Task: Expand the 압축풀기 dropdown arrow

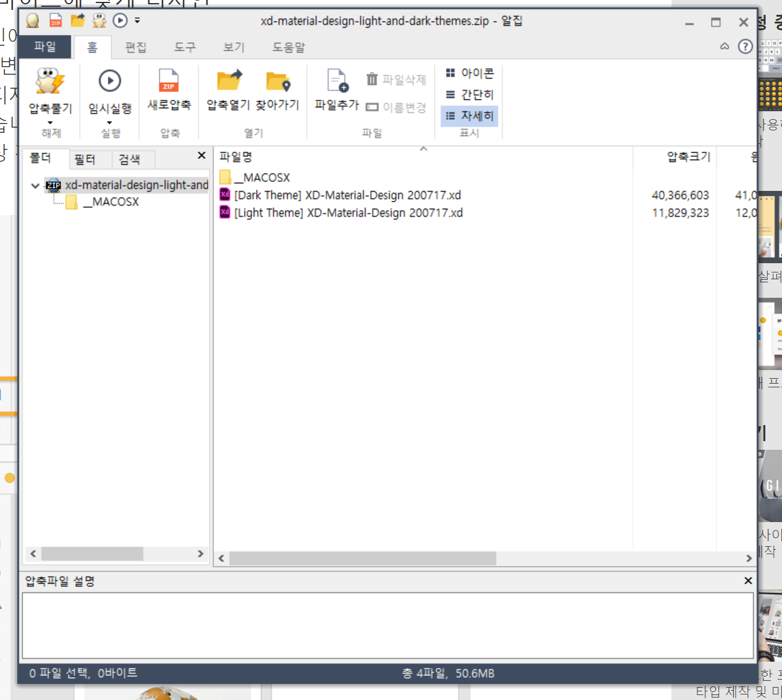Action: tap(51, 122)
